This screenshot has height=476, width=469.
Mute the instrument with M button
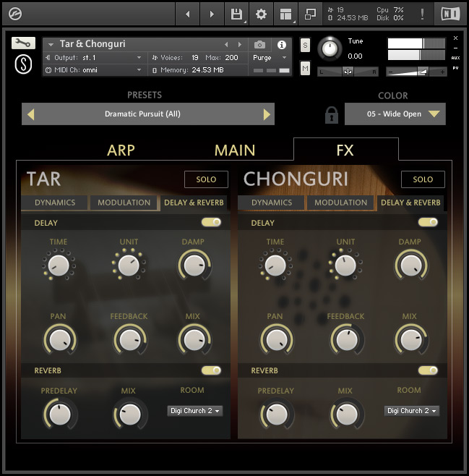(305, 68)
